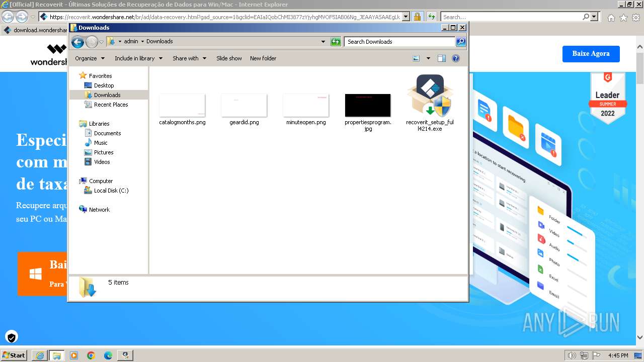Screen dimensions: 644x362
Task: Expand the IE search provider dropdown
Action: click(x=595, y=17)
